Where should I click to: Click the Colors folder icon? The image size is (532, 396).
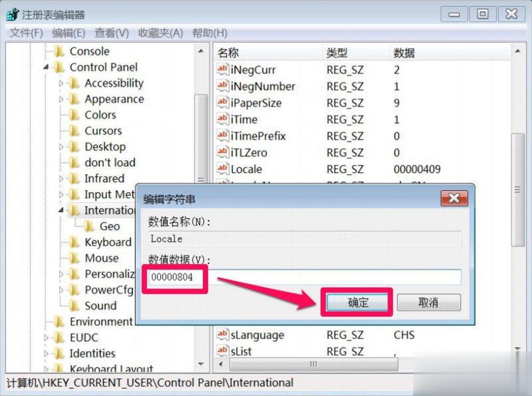coord(74,115)
